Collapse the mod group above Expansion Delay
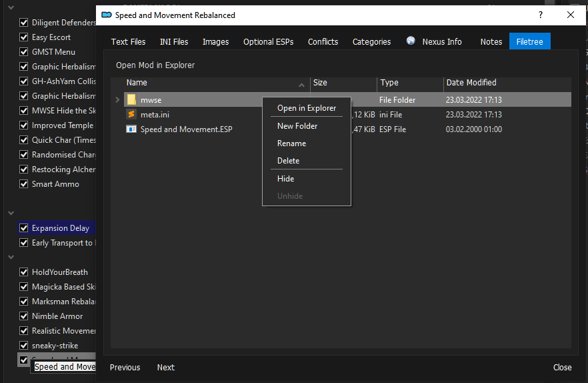Image resolution: width=588 pixels, height=383 pixels. 11,213
